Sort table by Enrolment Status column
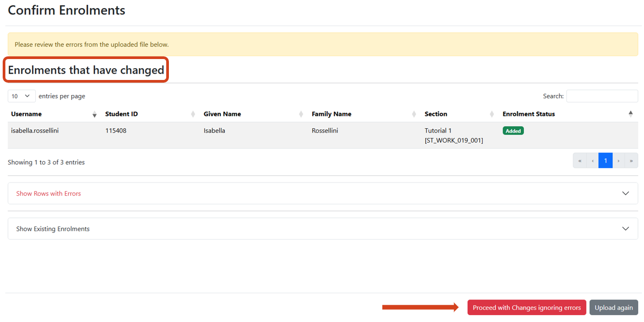644x322 pixels. tap(568, 114)
